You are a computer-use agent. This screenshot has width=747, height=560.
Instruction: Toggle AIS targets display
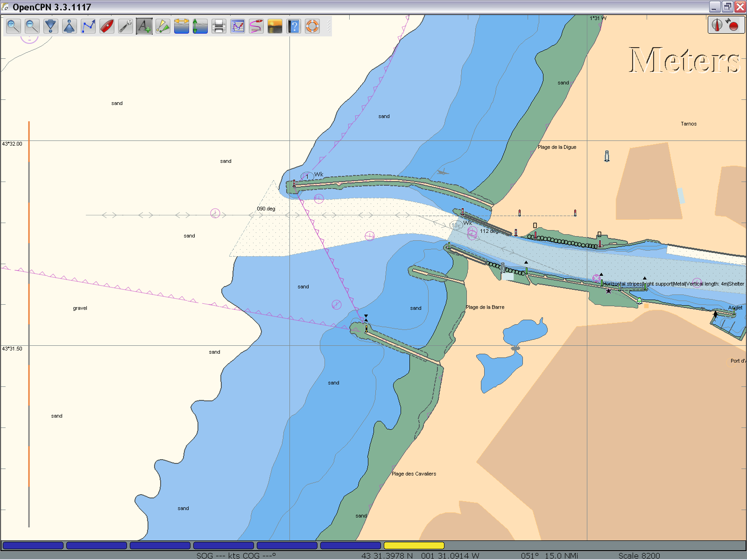(x=162, y=26)
